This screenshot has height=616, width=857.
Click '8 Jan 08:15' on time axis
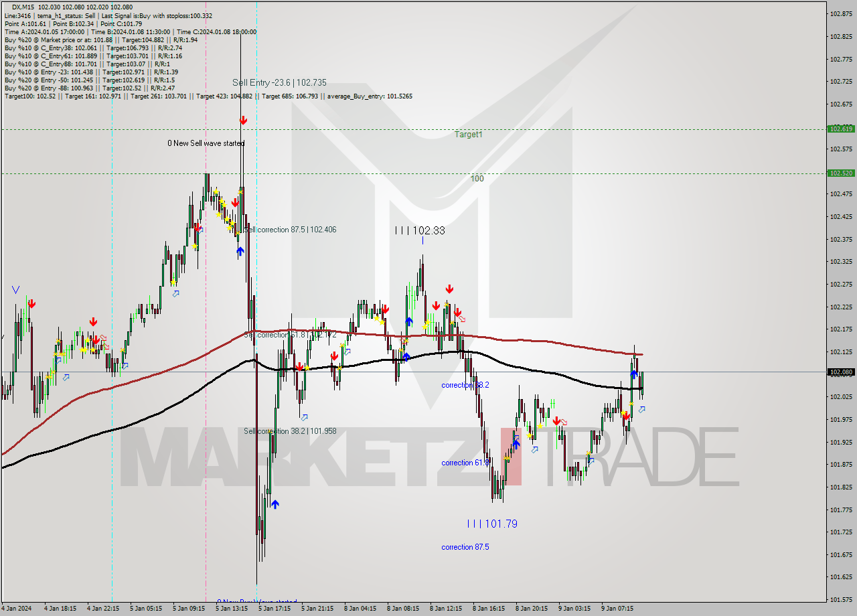point(403,609)
